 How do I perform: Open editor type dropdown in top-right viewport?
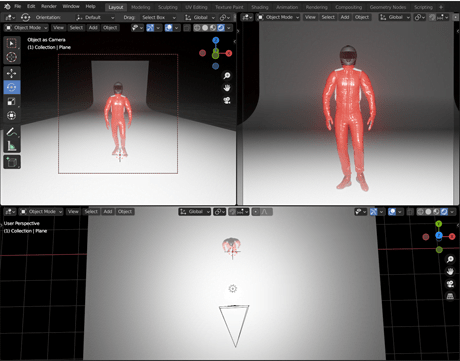click(x=246, y=17)
